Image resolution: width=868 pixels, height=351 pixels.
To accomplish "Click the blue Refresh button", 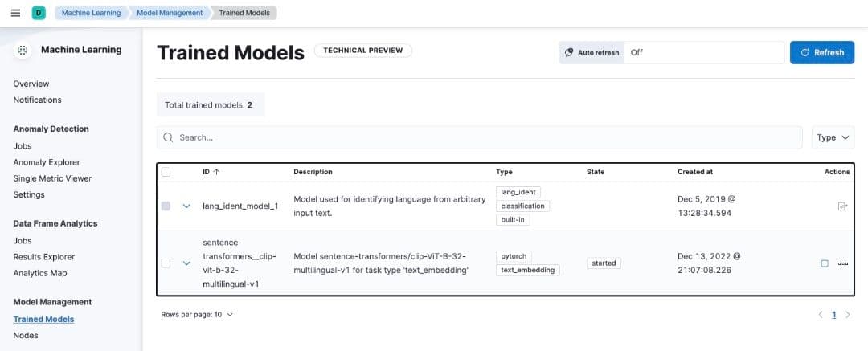I will [821, 52].
